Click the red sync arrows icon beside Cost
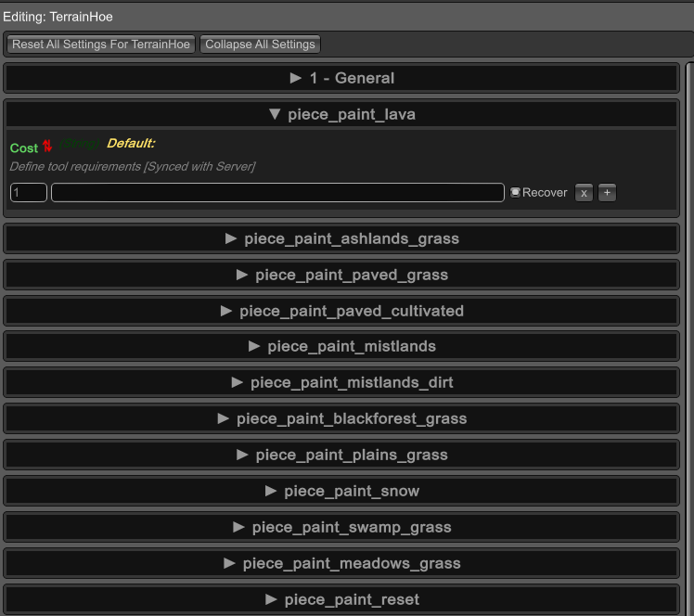Viewport: 694px width, 616px height. (x=47, y=146)
